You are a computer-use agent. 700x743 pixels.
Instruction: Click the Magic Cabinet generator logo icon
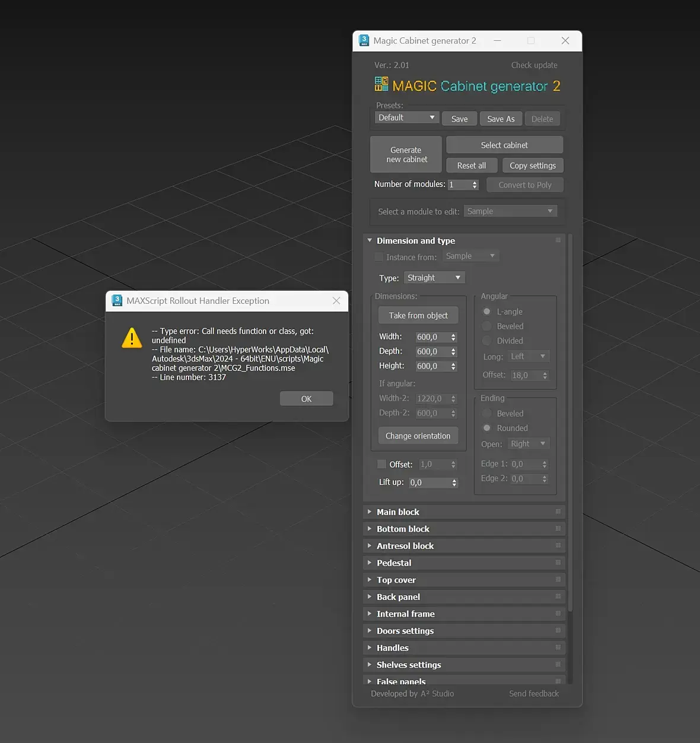point(381,84)
